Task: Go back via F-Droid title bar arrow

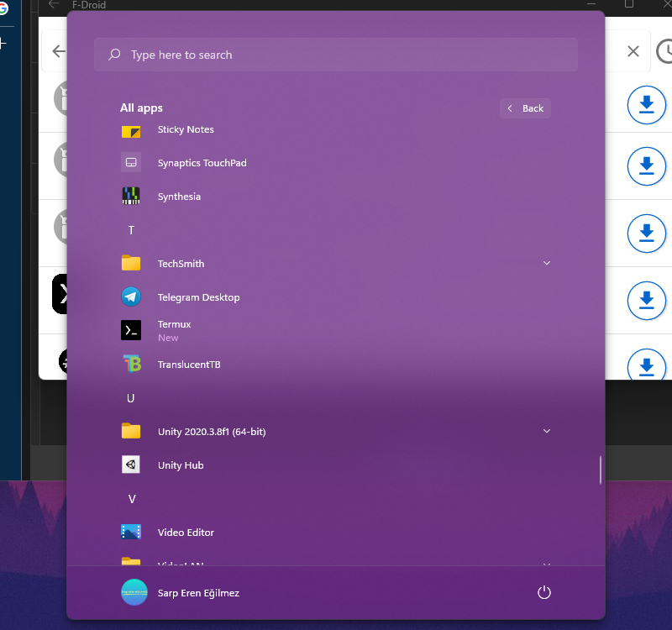Action: coord(54,4)
